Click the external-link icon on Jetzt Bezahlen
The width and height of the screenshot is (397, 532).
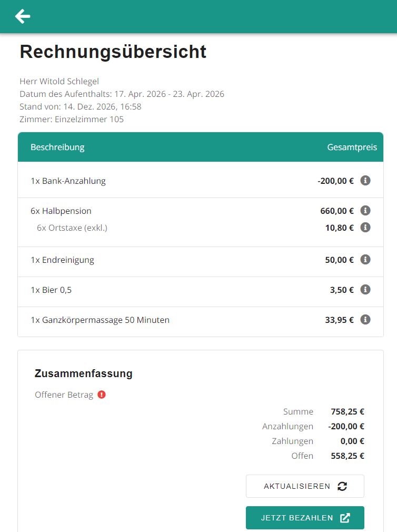coord(345,518)
